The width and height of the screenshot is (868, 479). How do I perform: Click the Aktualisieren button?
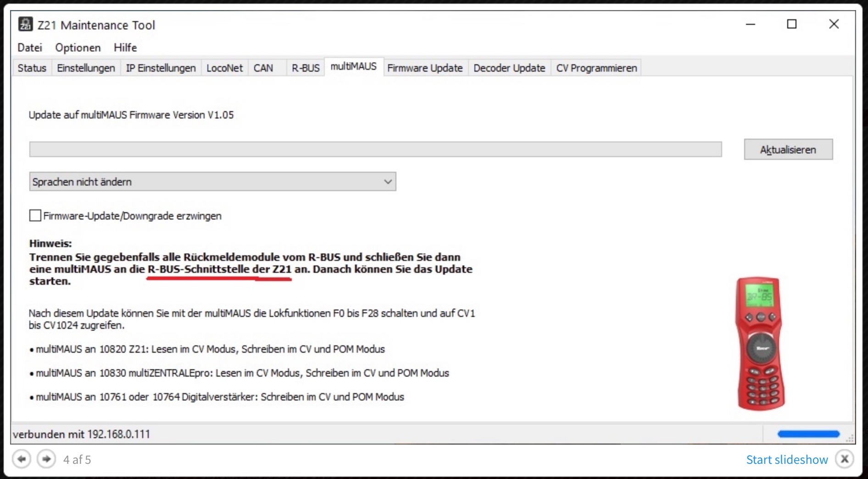click(x=788, y=149)
